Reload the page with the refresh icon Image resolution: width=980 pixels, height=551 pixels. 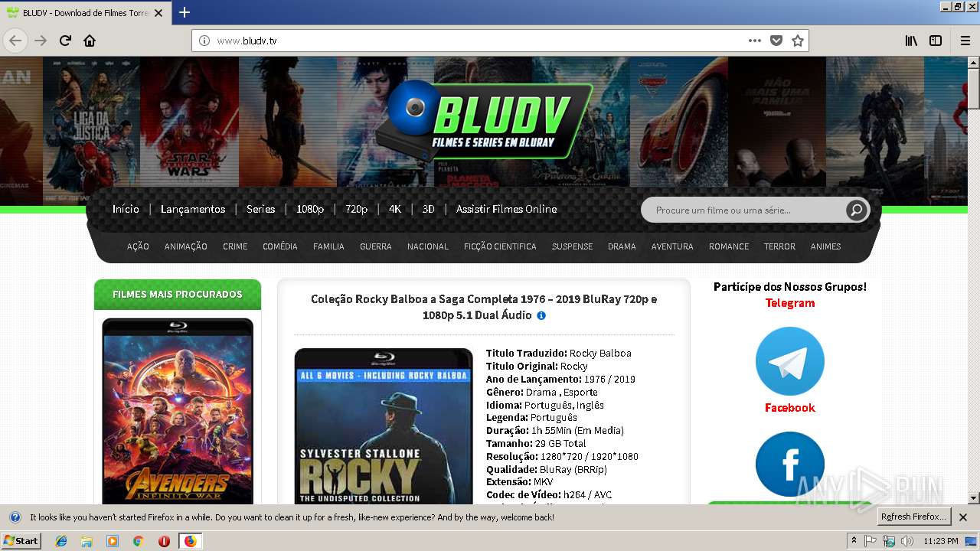(65, 41)
